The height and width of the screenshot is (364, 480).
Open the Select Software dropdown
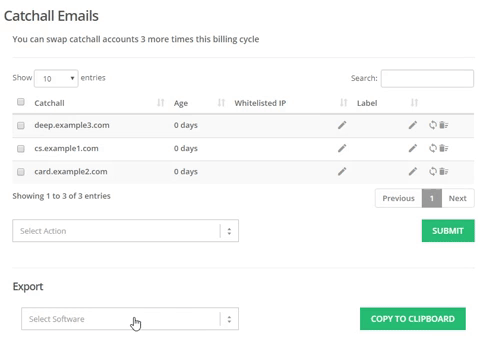point(130,319)
